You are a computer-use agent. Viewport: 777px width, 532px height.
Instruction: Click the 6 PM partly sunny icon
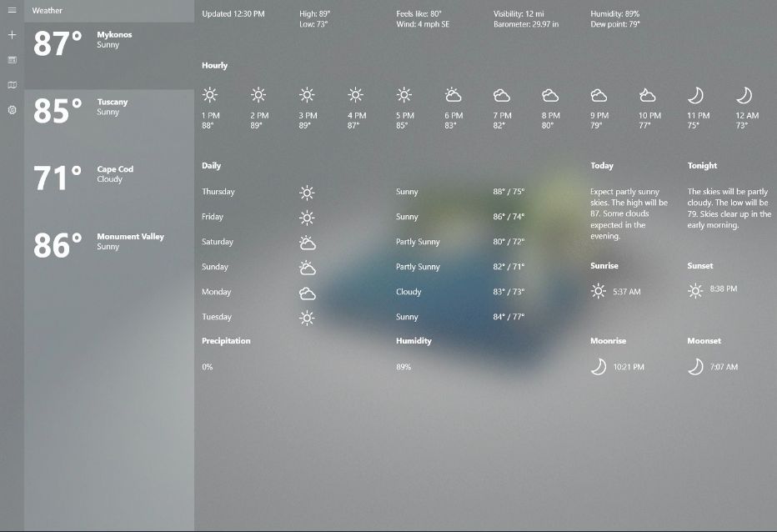(x=453, y=95)
